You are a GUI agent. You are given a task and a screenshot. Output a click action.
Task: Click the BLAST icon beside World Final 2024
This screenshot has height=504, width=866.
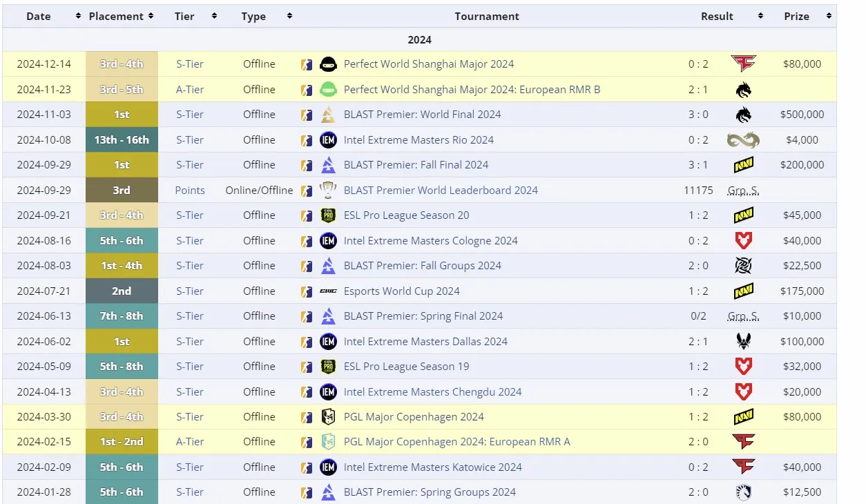point(329,115)
